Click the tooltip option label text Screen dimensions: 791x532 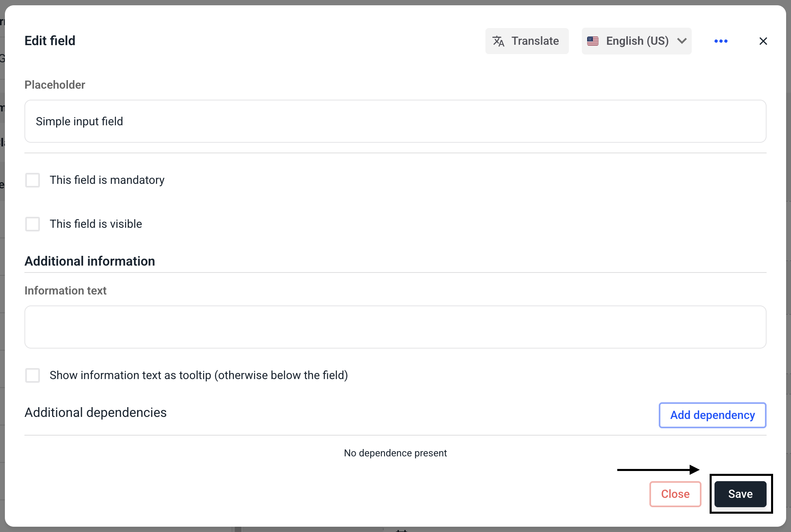tap(199, 375)
